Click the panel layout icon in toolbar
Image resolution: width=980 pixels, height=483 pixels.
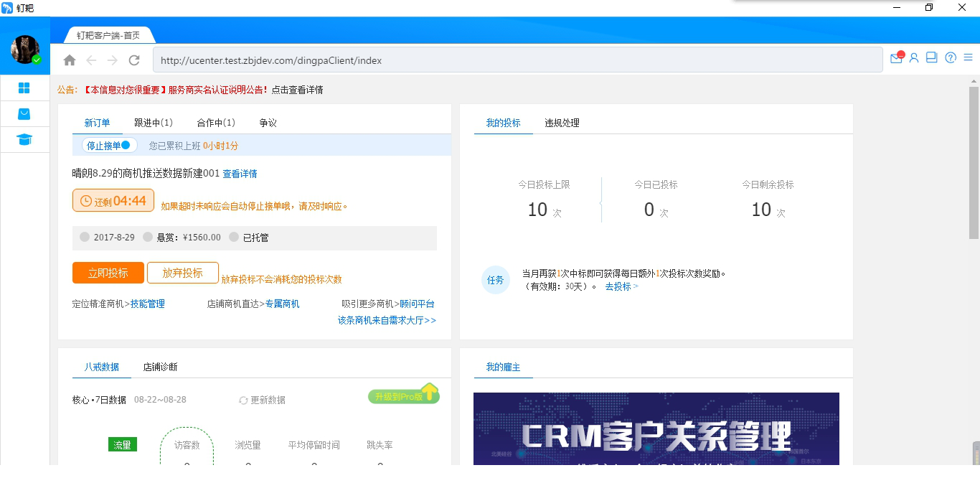click(x=932, y=57)
